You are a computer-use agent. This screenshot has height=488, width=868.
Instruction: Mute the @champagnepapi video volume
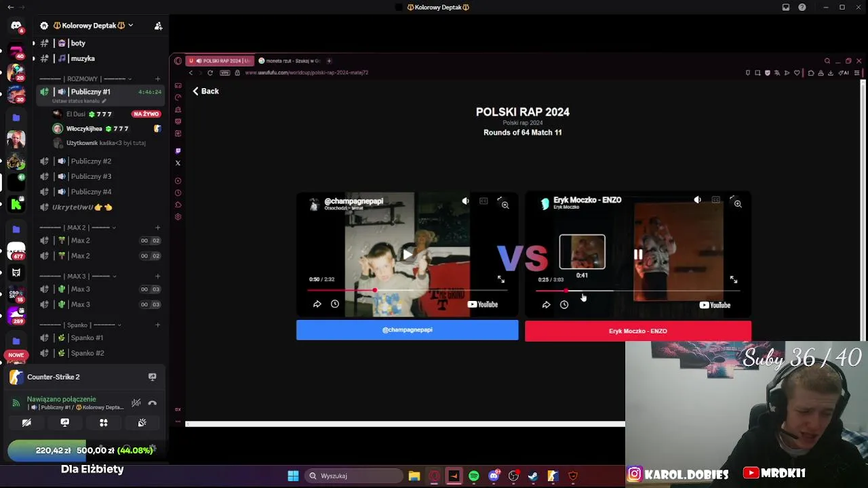[x=465, y=201]
